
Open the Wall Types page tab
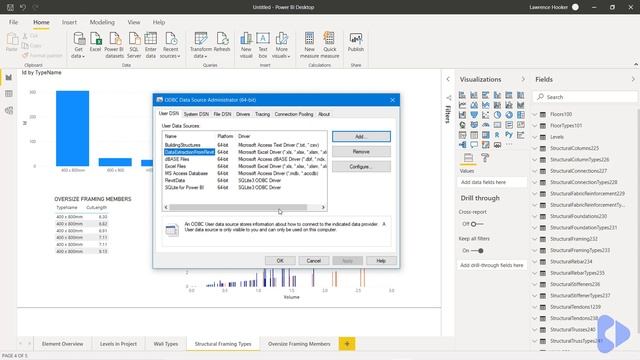[x=166, y=344]
